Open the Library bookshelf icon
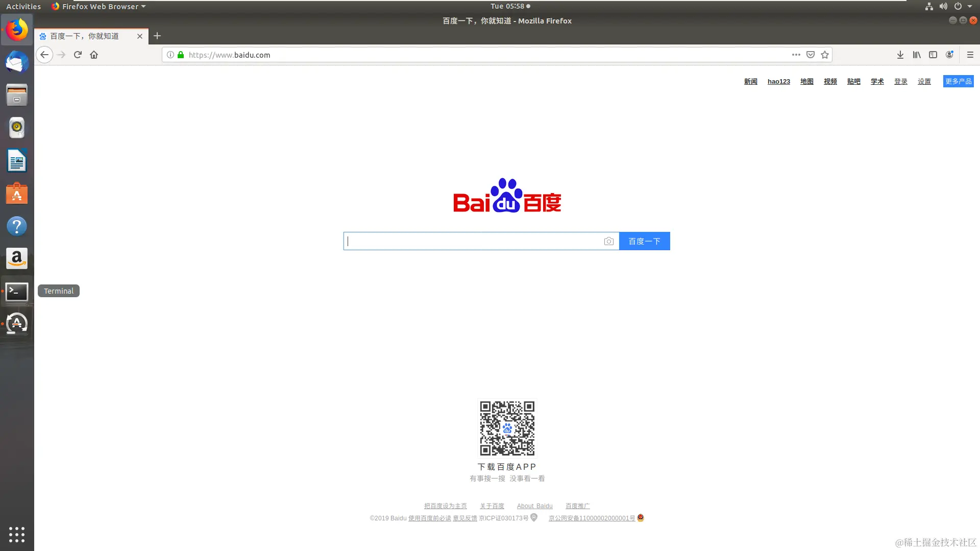The width and height of the screenshot is (980, 551). tap(917, 55)
